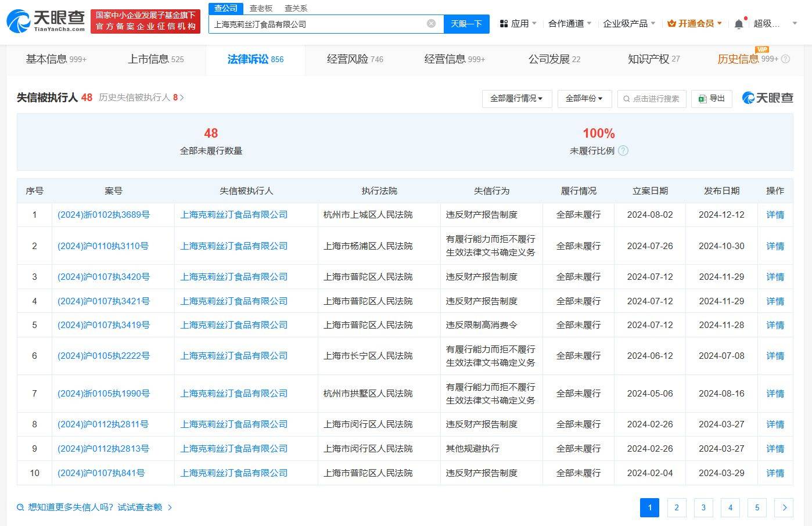Screen dimensions: 812x526
Task: Open 经营风险 tab
Action: point(355,59)
